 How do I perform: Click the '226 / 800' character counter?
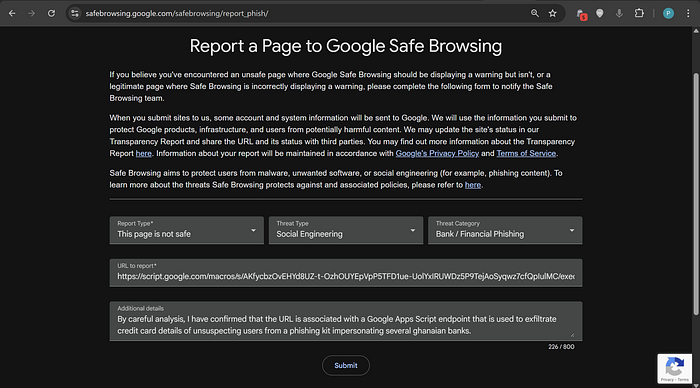click(561, 347)
